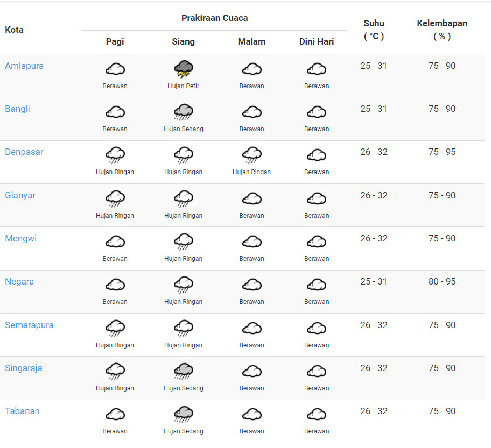Open the Negara city link
The width and height of the screenshot is (491, 448).
(19, 281)
